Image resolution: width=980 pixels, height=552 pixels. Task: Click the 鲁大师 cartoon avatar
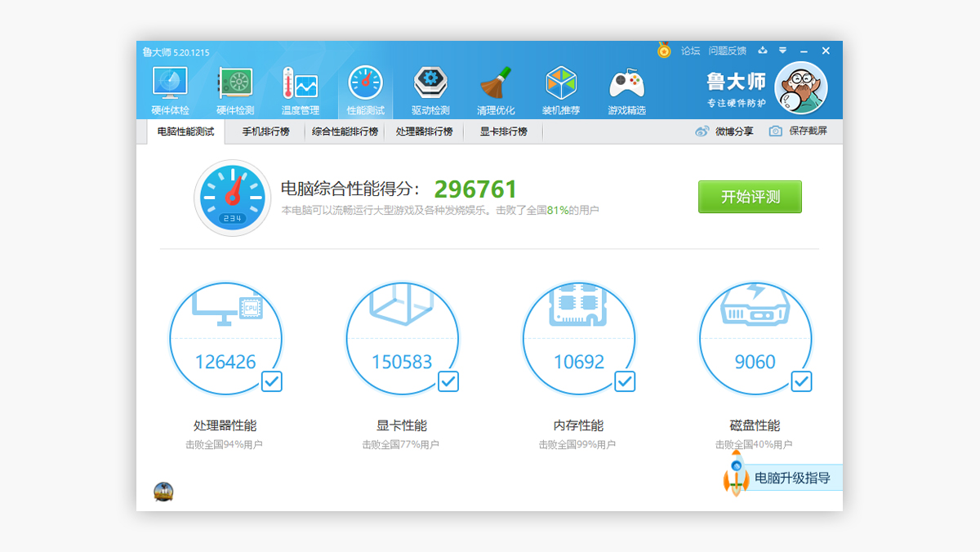click(x=800, y=89)
